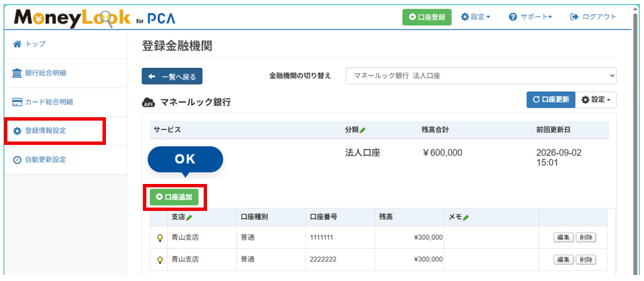Screen dimensions: 644x281
Task: Click the blue OK status bubble
Action: [185, 159]
